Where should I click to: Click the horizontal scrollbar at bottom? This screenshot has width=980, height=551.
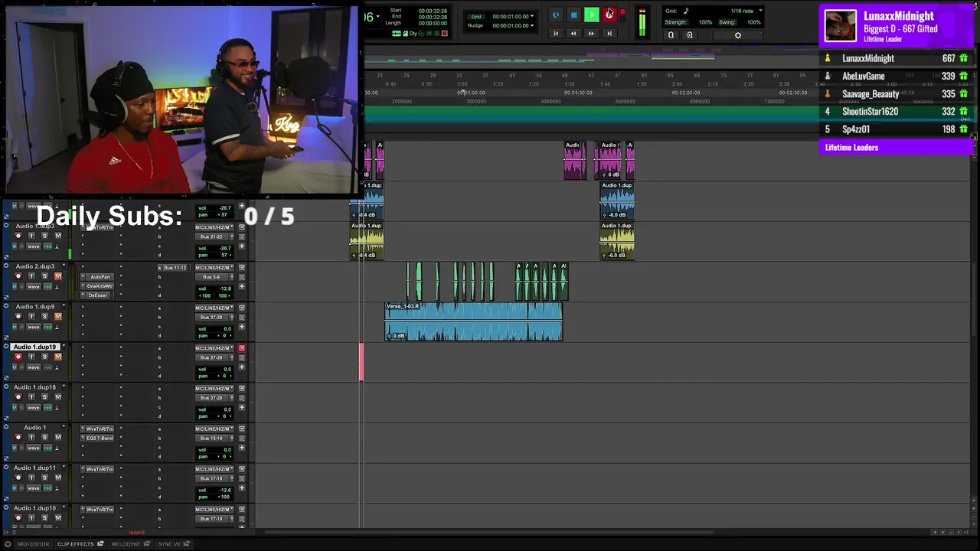(x=490, y=532)
